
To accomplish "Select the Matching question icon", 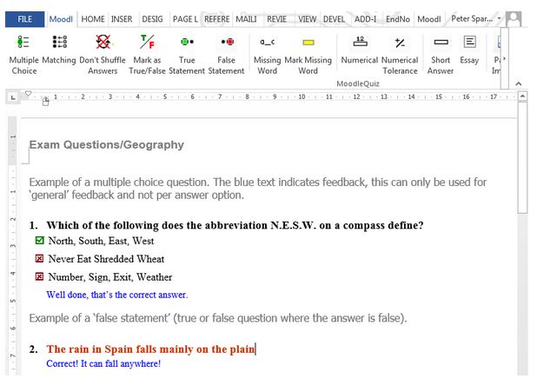I will pyautogui.click(x=60, y=42).
